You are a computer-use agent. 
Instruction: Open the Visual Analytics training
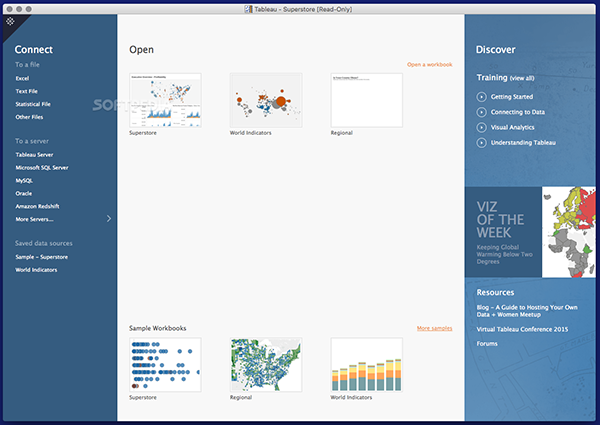pyautogui.click(x=512, y=127)
